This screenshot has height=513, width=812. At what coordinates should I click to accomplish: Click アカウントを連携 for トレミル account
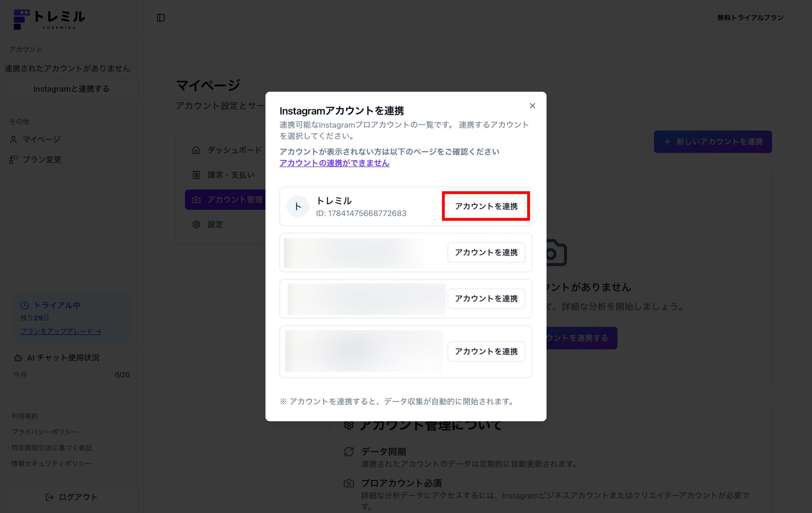(x=486, y=206)
